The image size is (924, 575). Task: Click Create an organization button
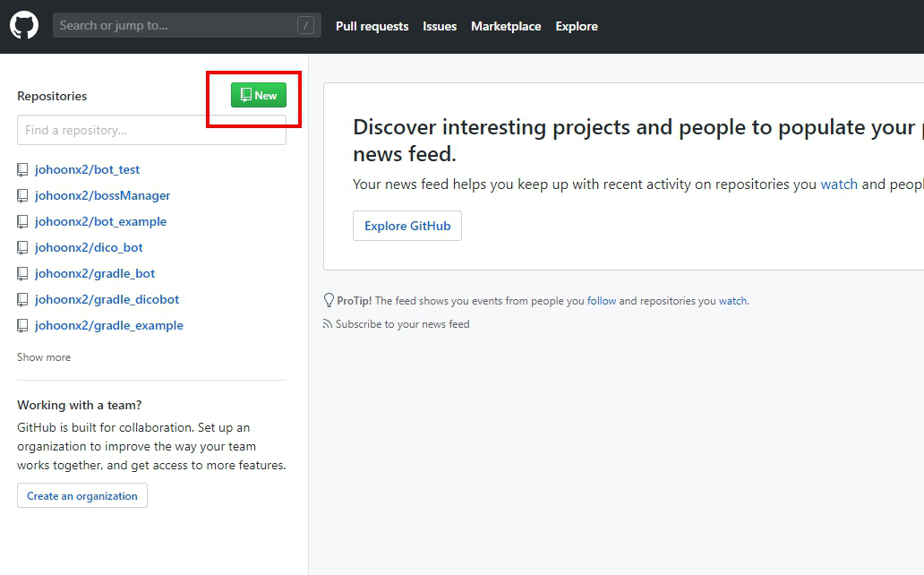pyautogui.click(x=81, y=496)
